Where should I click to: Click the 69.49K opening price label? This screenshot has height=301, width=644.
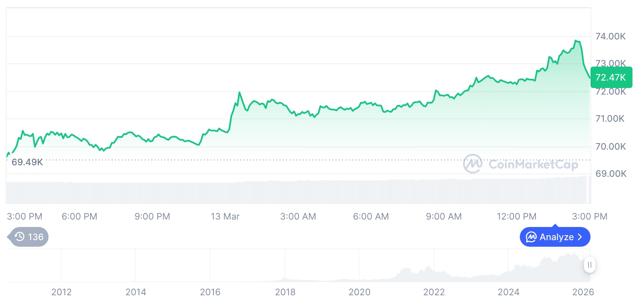27,162
